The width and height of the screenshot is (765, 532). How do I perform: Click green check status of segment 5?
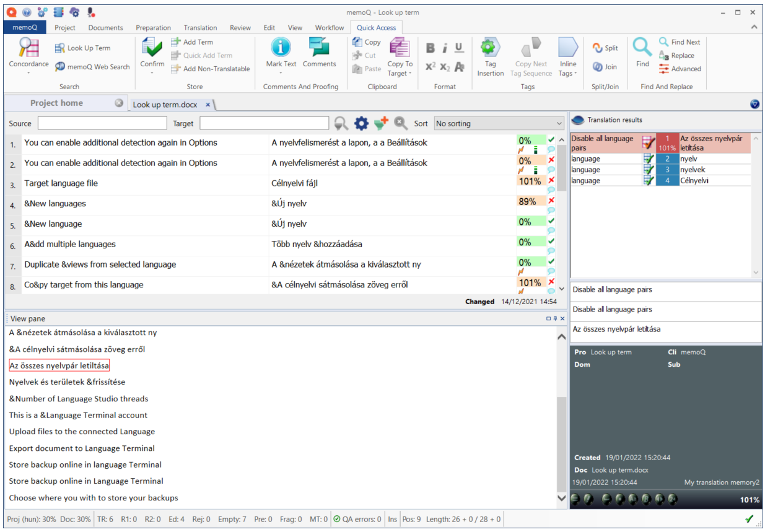point(551,220)
